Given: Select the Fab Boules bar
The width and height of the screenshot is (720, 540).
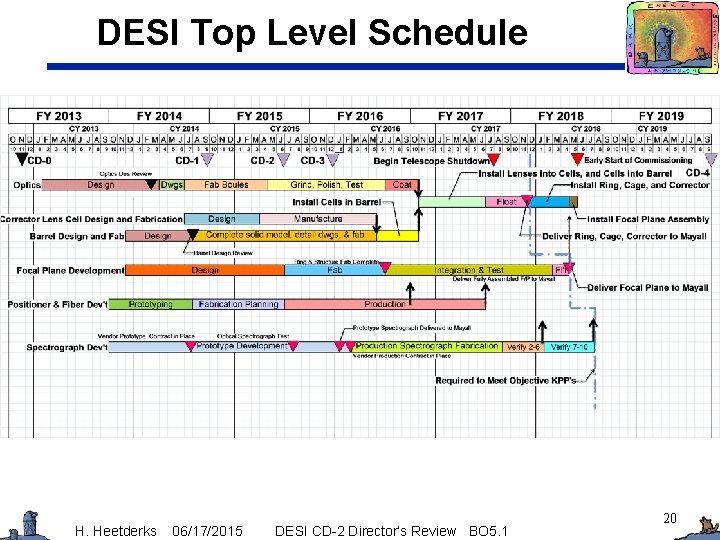Looking at the screenshot, I should 226,185.
